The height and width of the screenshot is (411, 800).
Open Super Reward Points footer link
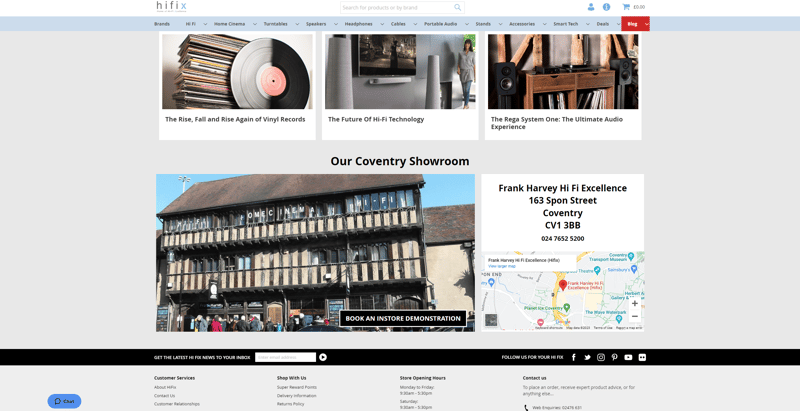coord(296,388)
